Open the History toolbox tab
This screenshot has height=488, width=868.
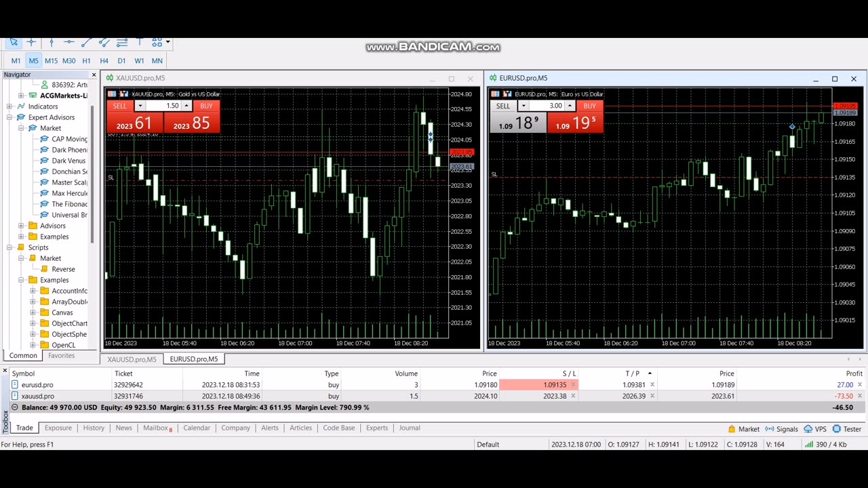(94, 428)
